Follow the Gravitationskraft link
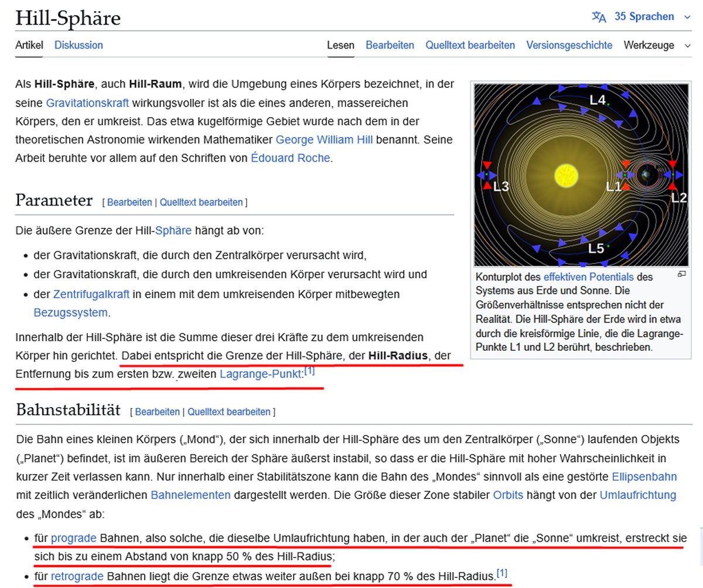The width and height of the screenshot is (703, 588). click(87, 103)
